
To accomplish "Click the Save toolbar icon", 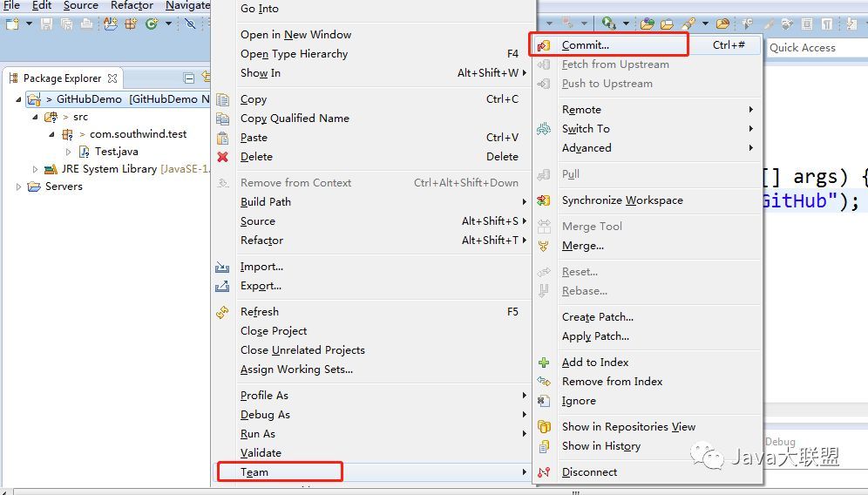I will click(46, 24).
